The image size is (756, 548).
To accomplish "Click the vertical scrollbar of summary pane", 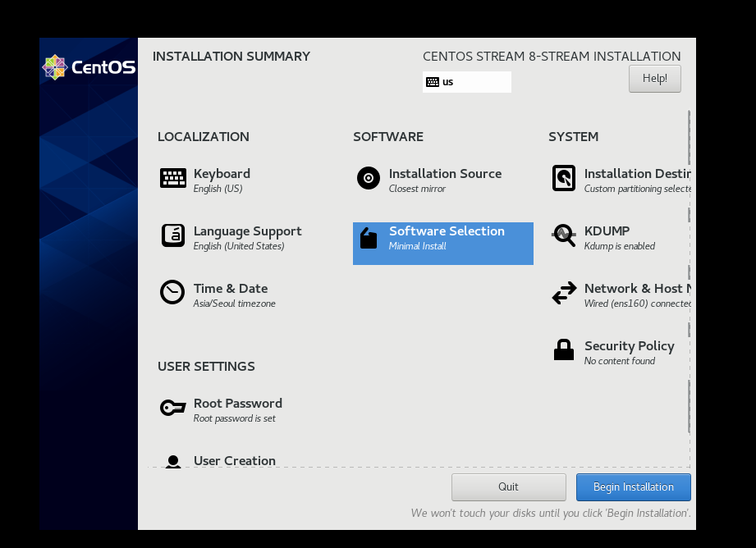I will 689,272.
